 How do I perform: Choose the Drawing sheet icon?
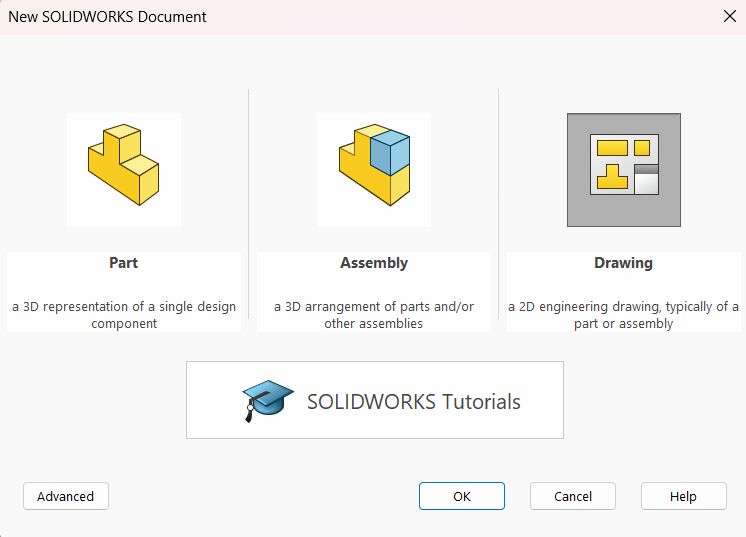(x=624, y=170)
